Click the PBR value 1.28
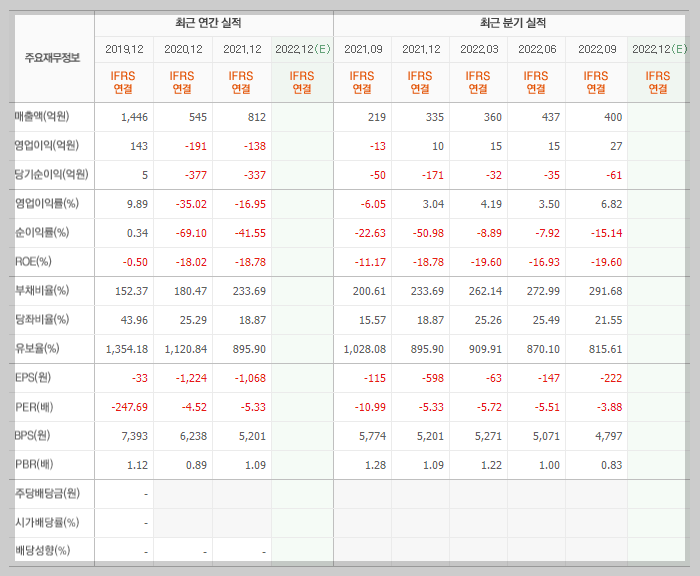Screen dimensions: 700x576 (x=375, y=465)
